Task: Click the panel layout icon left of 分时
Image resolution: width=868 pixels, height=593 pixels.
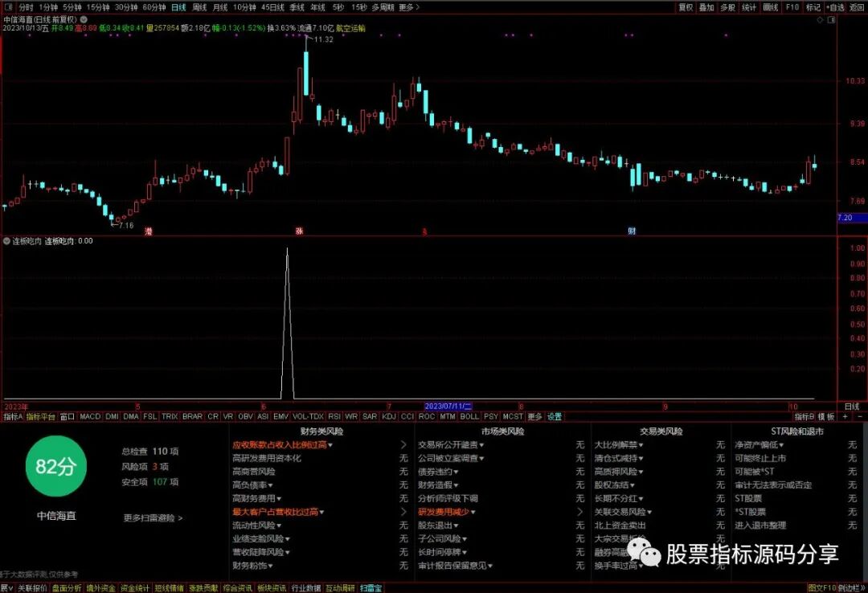Action: (8, 7)
